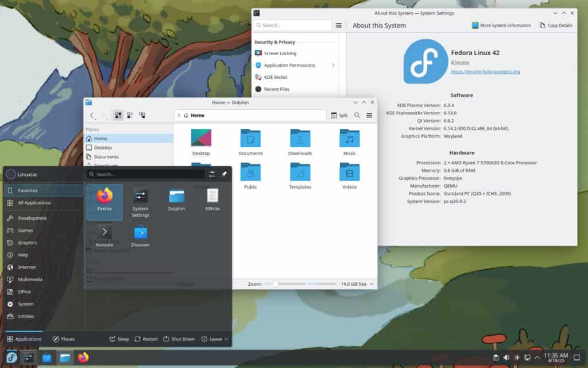Open the Dolphin hamburger menu
588x368 pixels.
tap(369, 116)
